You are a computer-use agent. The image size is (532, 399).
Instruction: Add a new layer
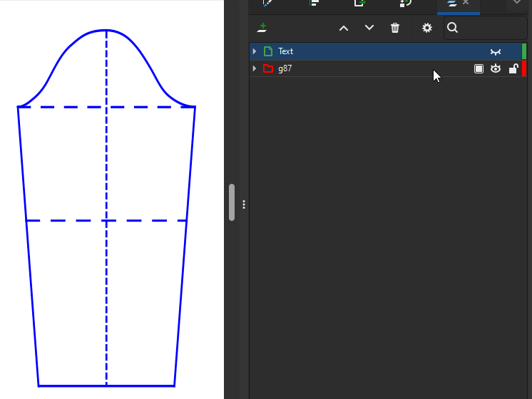tap(262, 28)
